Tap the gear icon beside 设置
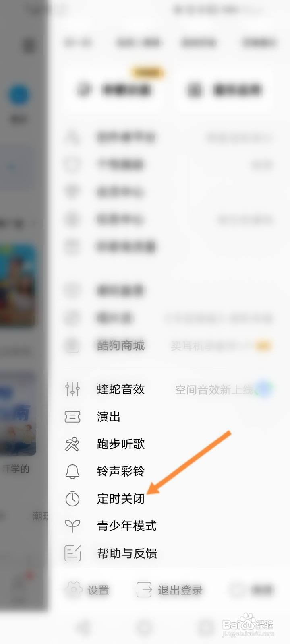Screen dimensions: 290x644 pyautogui.click(x=73, y=590)
